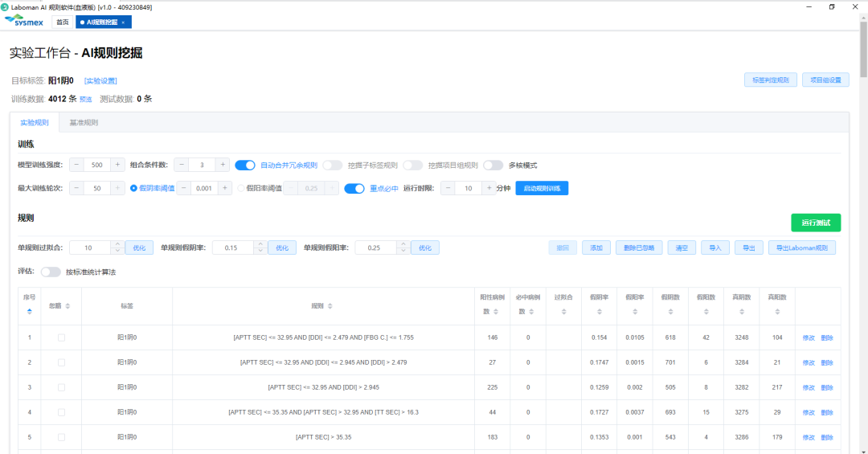Viewport: 868px width, 454px height.
Task: Click the sort arrows beside 忽略 header
Action: click(x=68, y=305)
